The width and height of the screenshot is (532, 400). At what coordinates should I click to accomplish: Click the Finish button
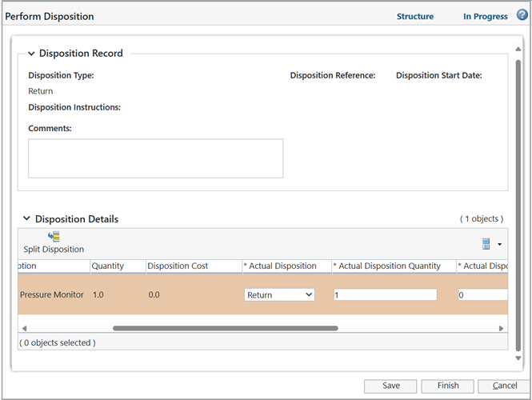pyautogui.click(x=447, y=386)
